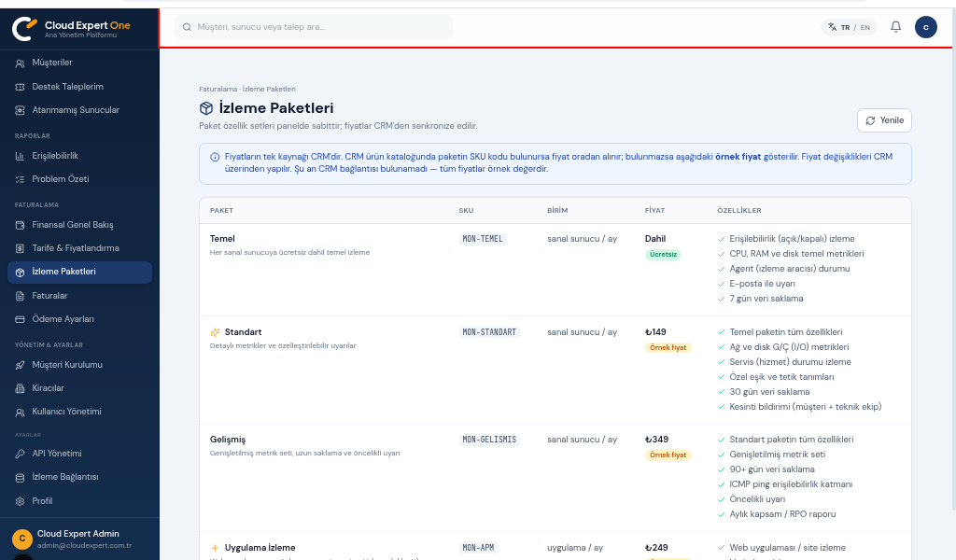Click the Erişilebilirlik chart icon
This screenshot has width=956, height=560.
[x=20, y=156]
